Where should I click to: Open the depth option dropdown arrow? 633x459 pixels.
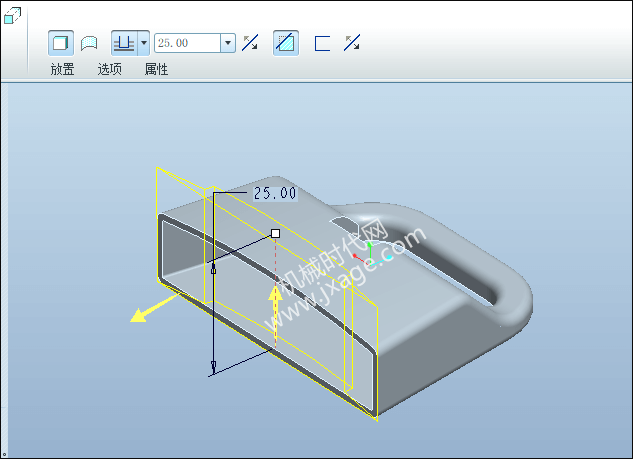click(144, 43)
